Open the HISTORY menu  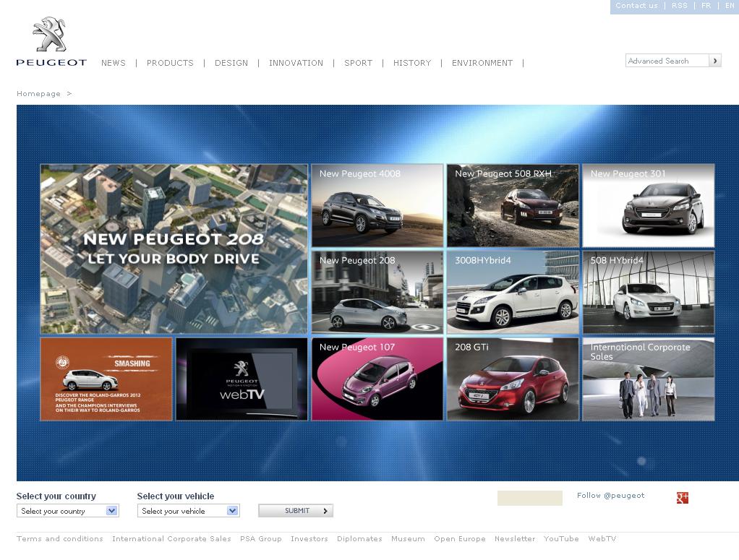point(412,63)
